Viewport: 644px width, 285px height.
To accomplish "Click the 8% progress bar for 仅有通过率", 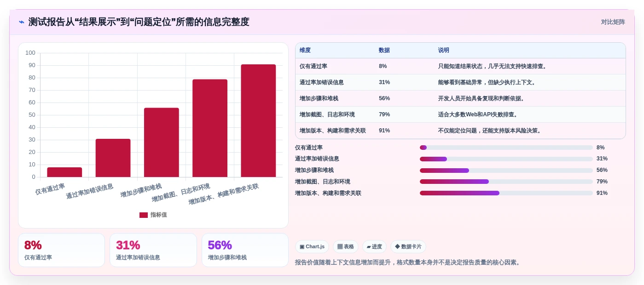I will 506,148.
